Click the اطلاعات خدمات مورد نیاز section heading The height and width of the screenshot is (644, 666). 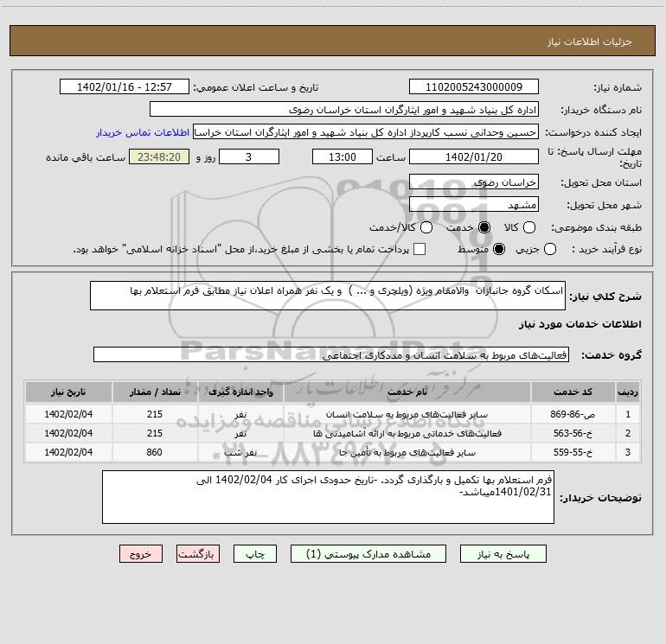[x=580, y=324]
